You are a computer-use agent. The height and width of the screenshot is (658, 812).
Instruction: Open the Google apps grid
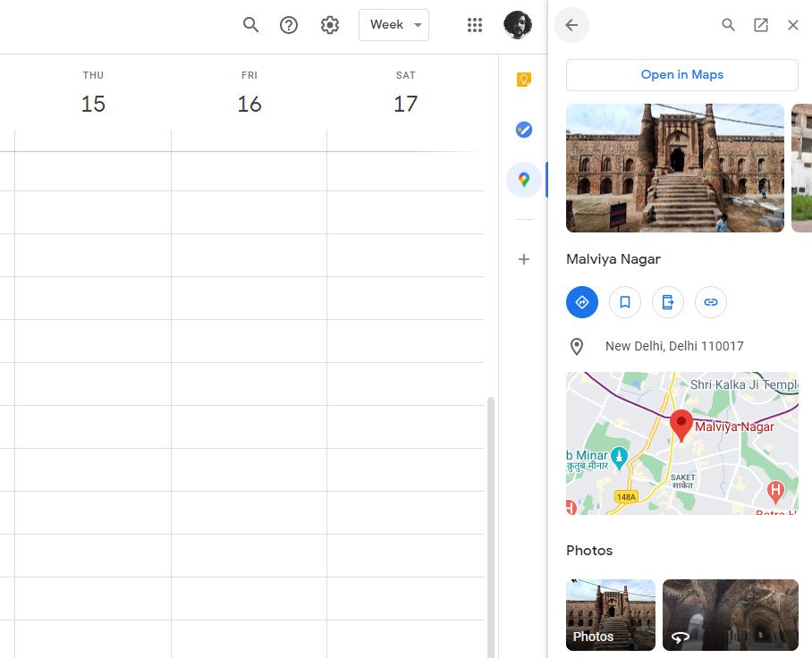(474, 25)
